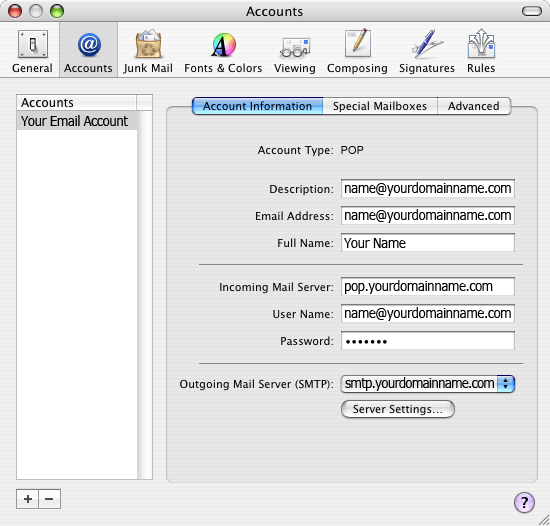550x526 pixels.
Task: Remove account with the minus button
Action: (49, 499)
